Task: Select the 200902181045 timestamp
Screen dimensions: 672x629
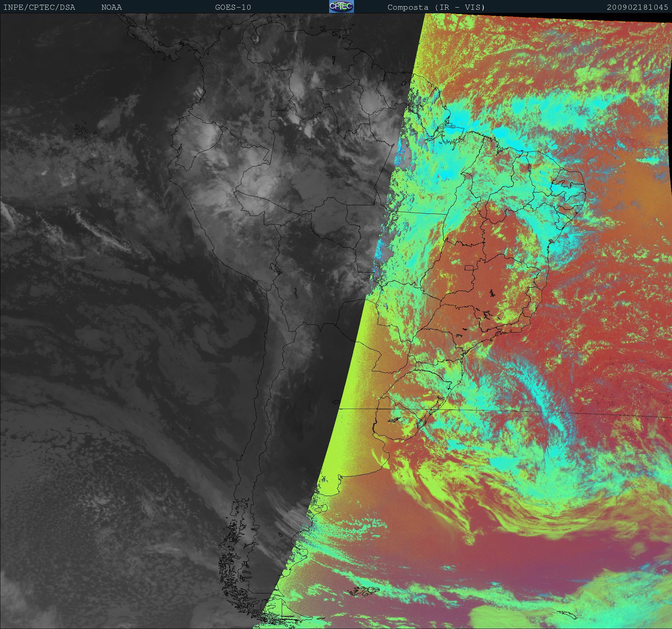Action: coord(638,7)
